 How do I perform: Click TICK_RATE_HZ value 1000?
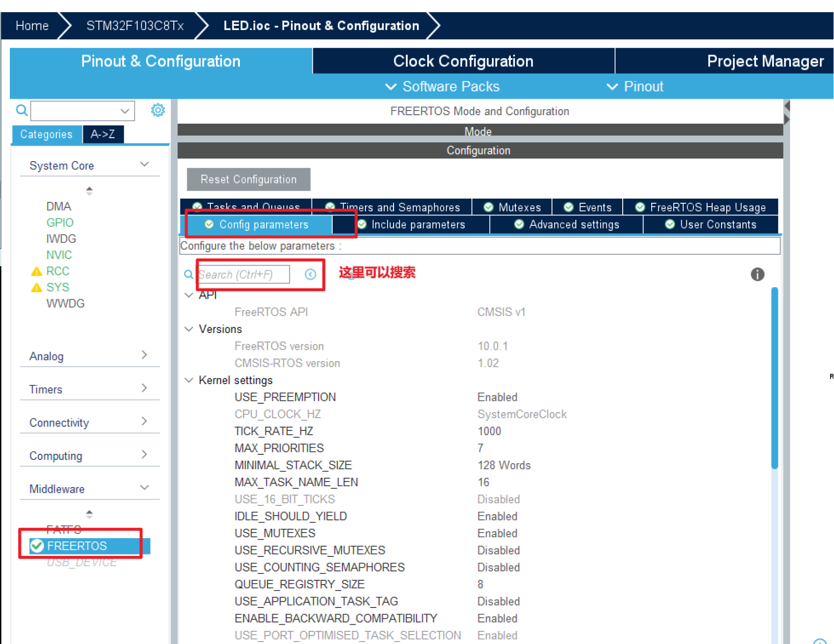pyautogui.click(x=489, y=431)
